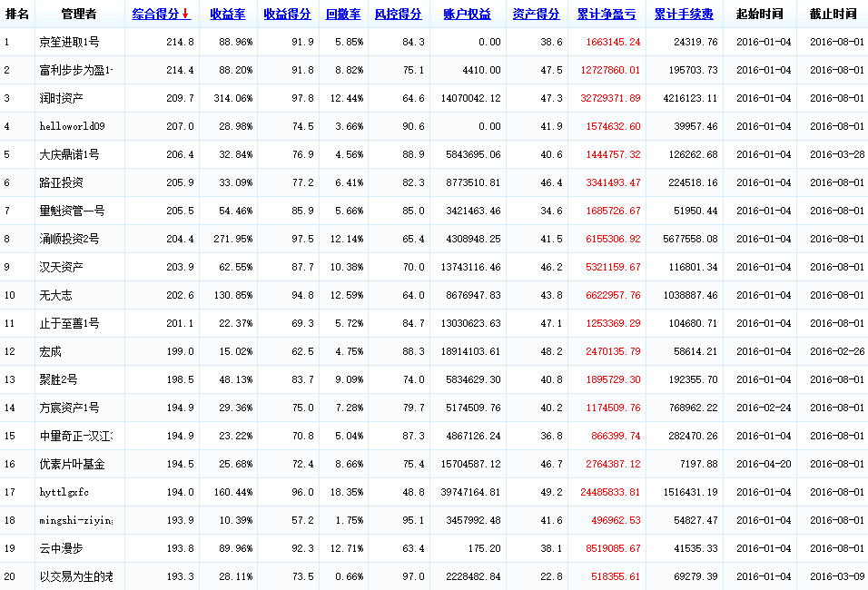
Task: Select net profit 24485833.81 for hyttlgxfc
Action: 610,492
